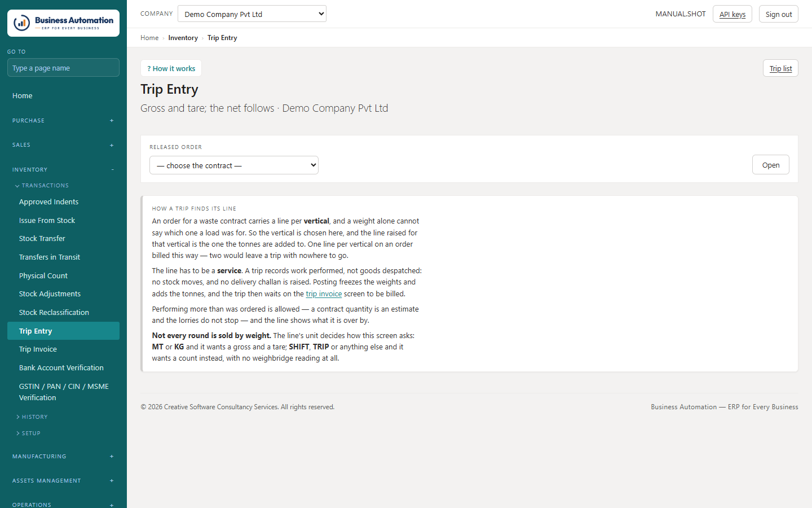Click the Inventory breadcrumb link

[183, 38]
